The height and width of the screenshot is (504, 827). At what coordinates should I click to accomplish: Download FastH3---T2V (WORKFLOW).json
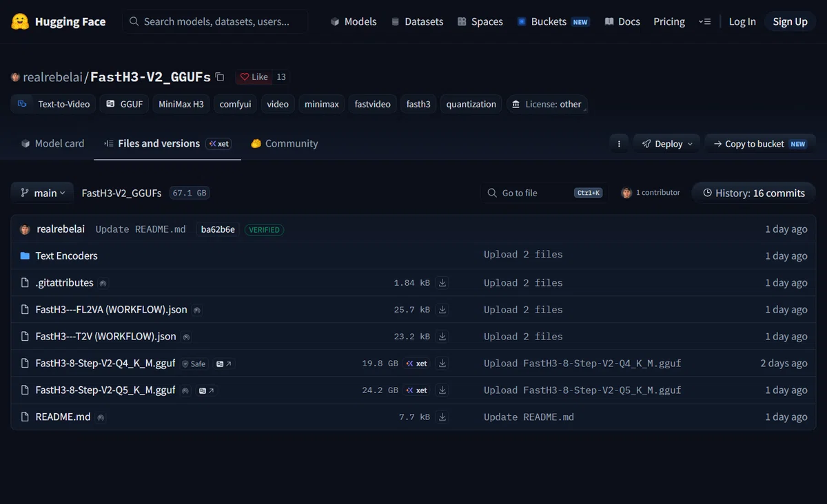tap(442, 337)
